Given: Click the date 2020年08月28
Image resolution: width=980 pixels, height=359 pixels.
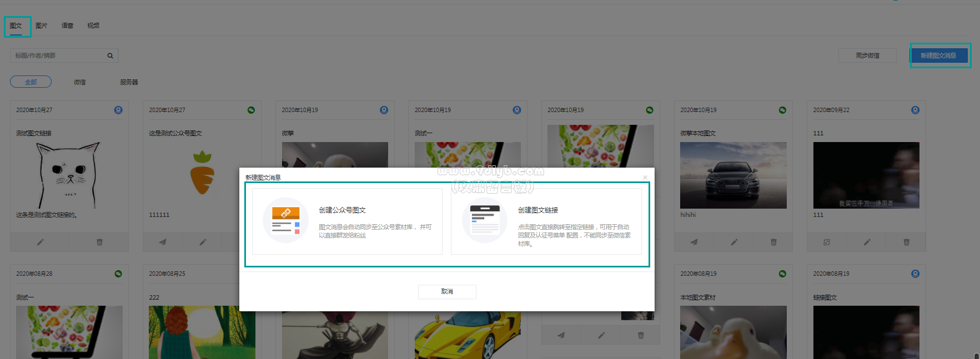Looking at the screenshot, I should coord(34,274).
